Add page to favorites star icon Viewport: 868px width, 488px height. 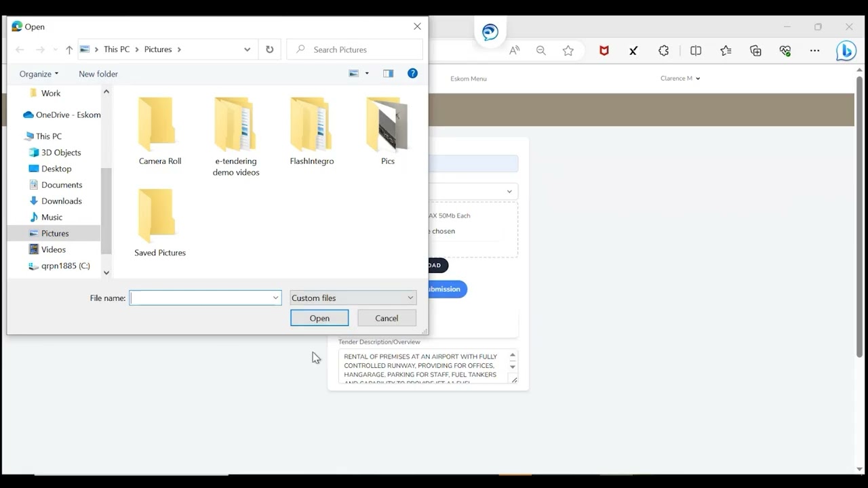[x=568, y=51]
